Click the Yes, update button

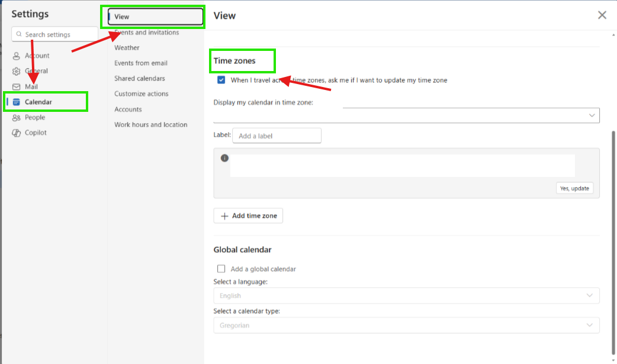pos(574,188)
